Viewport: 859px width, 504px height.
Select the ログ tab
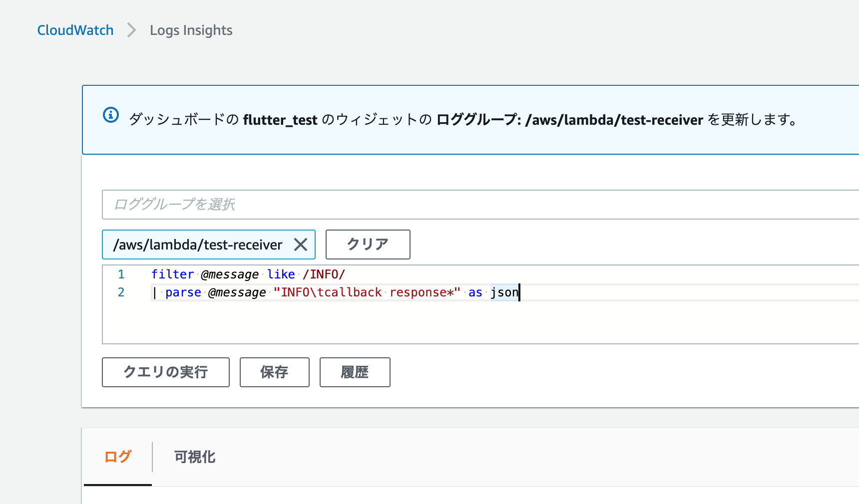pyautogui.click(x=118, y=457)
